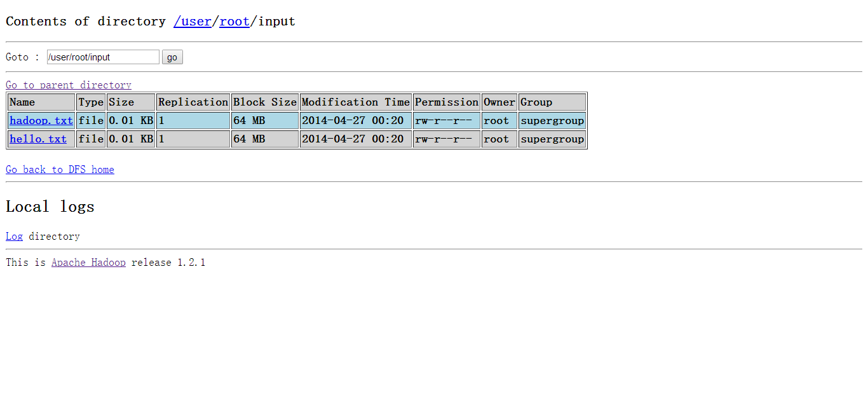Open the /user breadcrumb link
Screen dimensions: 868x414
[x=193, y=22]
